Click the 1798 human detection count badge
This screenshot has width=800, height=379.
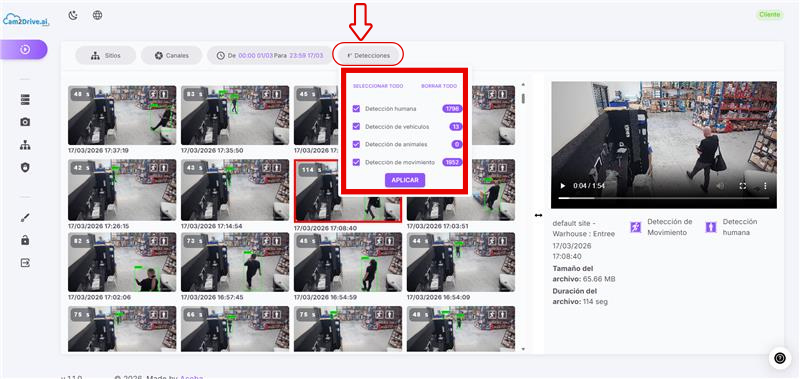pyautogui.click(x=452, y=109)
